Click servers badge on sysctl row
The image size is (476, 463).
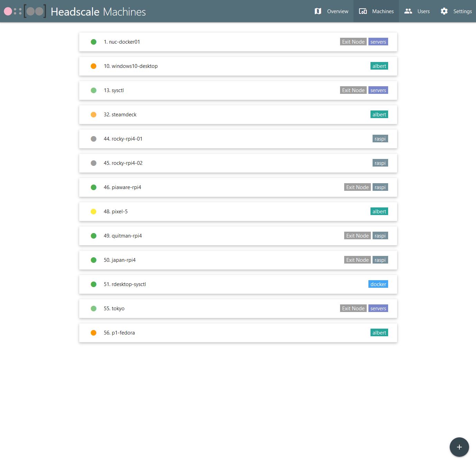pos(378,90)
